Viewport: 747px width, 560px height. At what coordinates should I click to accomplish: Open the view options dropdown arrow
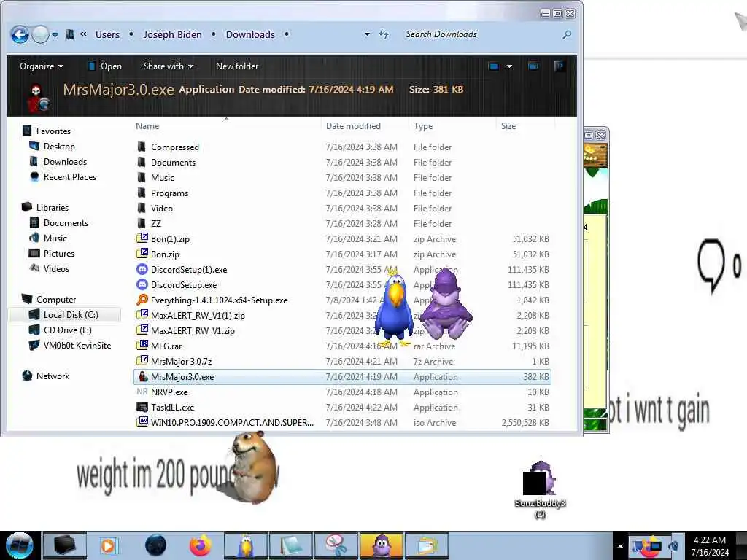pos(509,66)
